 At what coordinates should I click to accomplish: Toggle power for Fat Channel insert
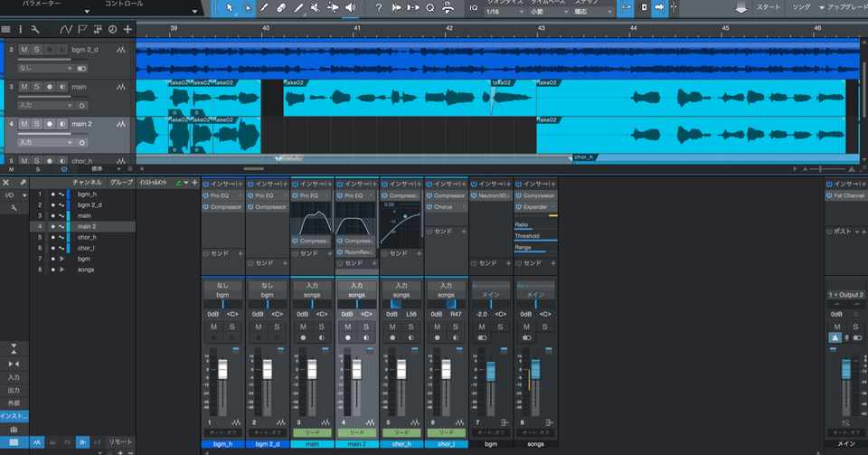[x=829, y=195]
